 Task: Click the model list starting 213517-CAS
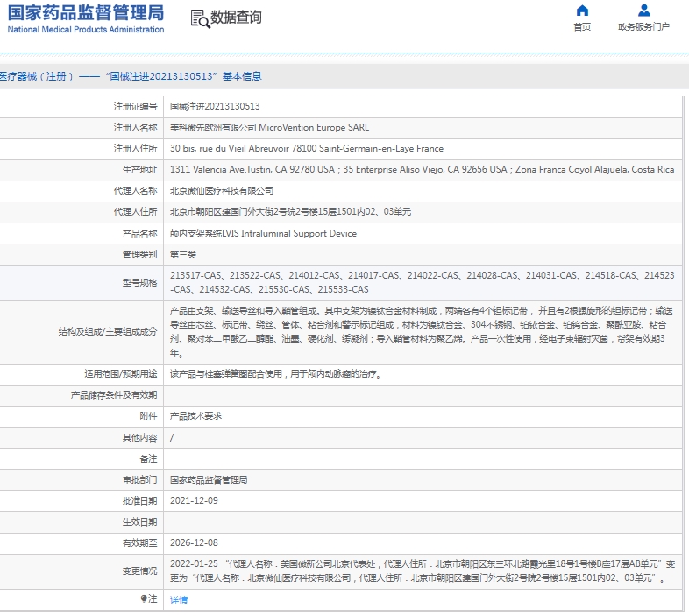click(422, 282)
